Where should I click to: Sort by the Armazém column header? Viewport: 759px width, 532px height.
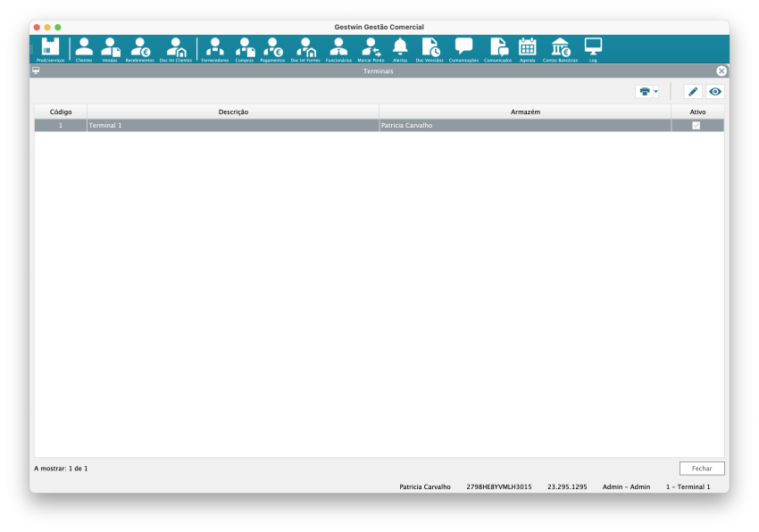(x=525, y=112)
